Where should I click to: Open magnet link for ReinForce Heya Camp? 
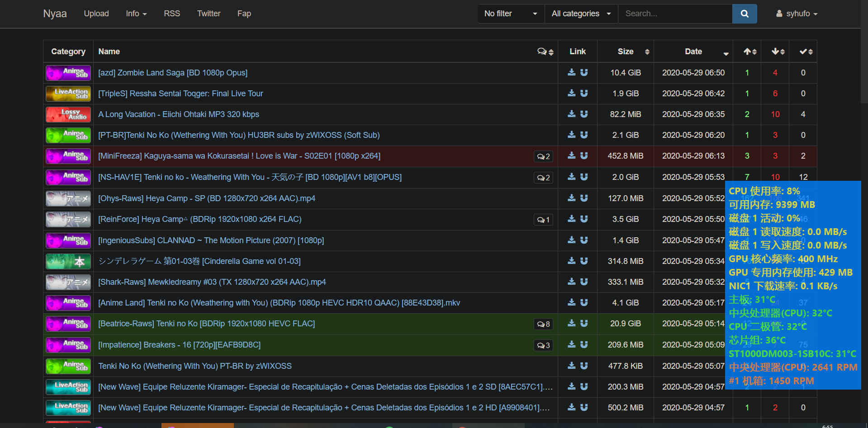584,219
